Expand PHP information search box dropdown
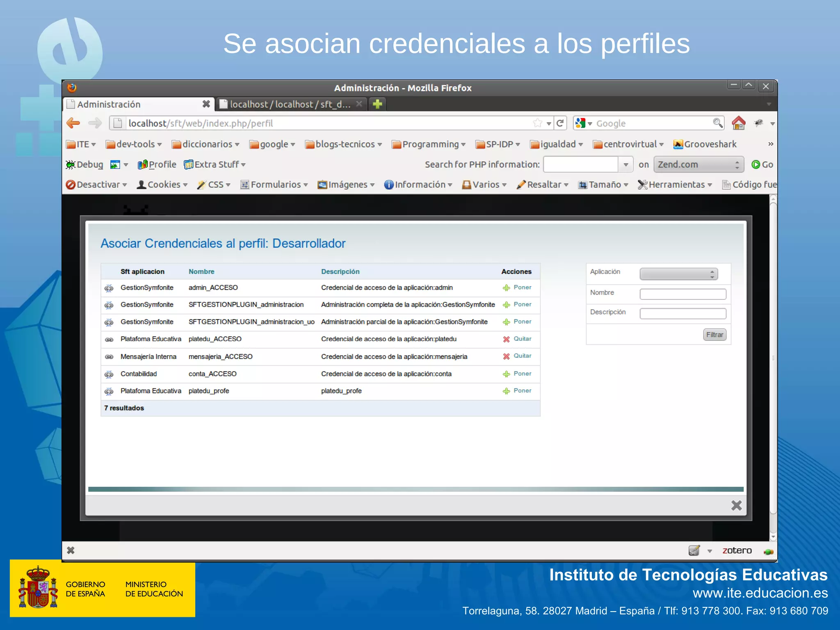Viewport: 840px width, 630px height. coord(625,164)
